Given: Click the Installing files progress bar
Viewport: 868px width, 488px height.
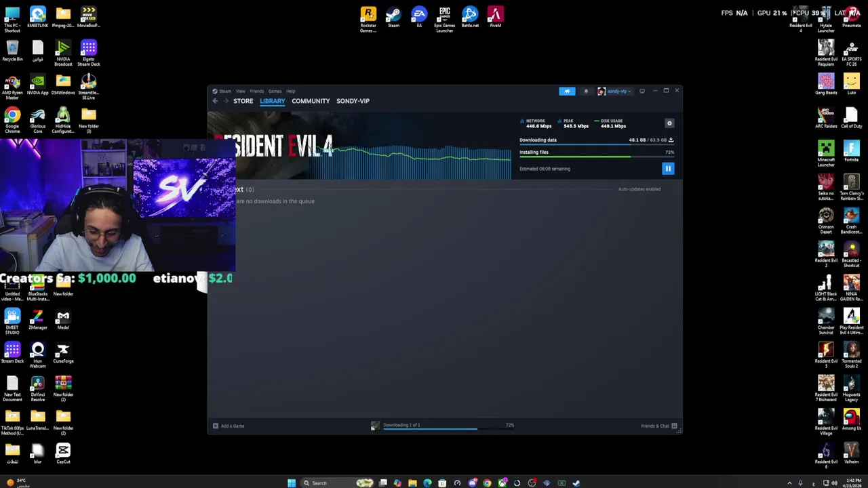Looking at the screenshot, I should pos(597,157).
